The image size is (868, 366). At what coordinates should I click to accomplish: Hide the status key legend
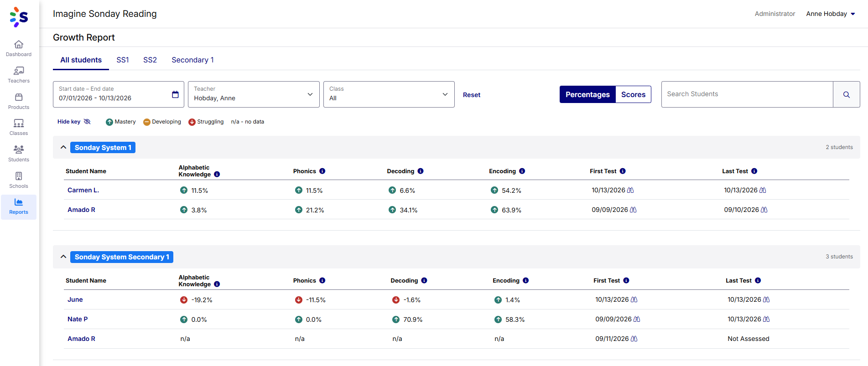74,122
